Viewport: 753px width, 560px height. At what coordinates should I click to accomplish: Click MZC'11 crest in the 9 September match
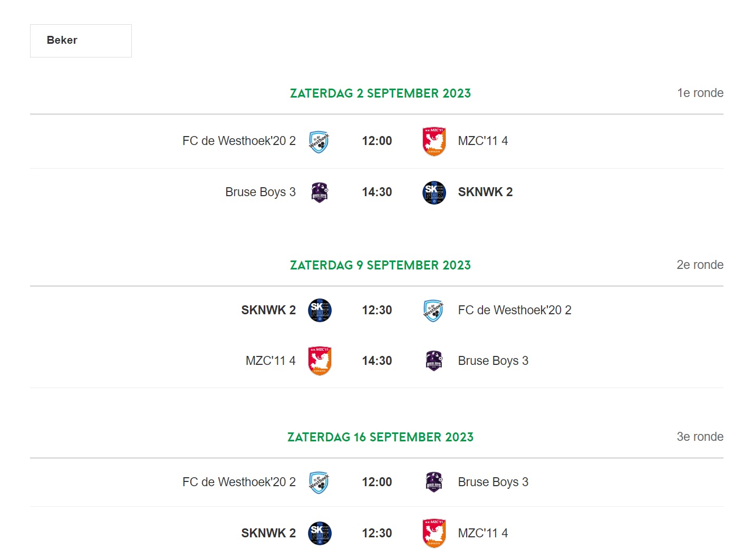point(320,361)
